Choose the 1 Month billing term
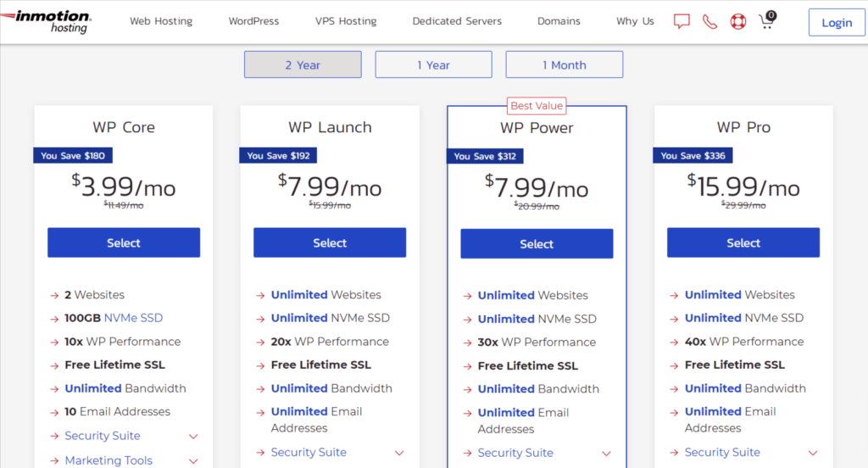 pos(564,64)
